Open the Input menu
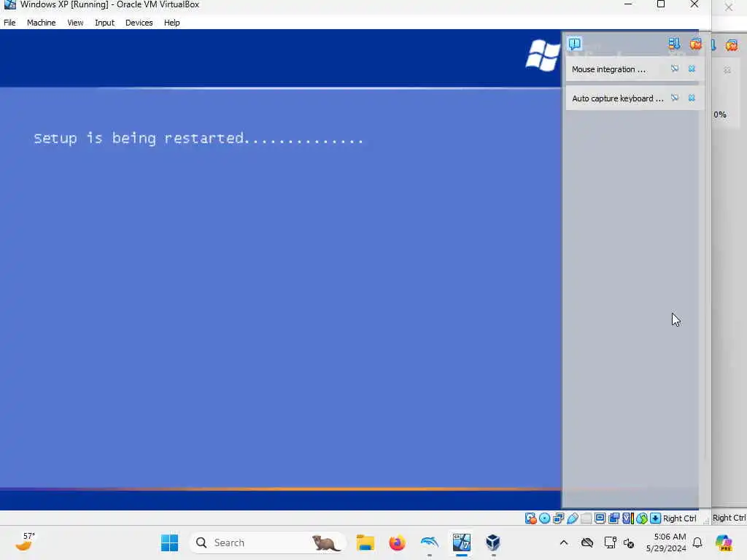Screen dimensions: 747x560 click(104, 23)
